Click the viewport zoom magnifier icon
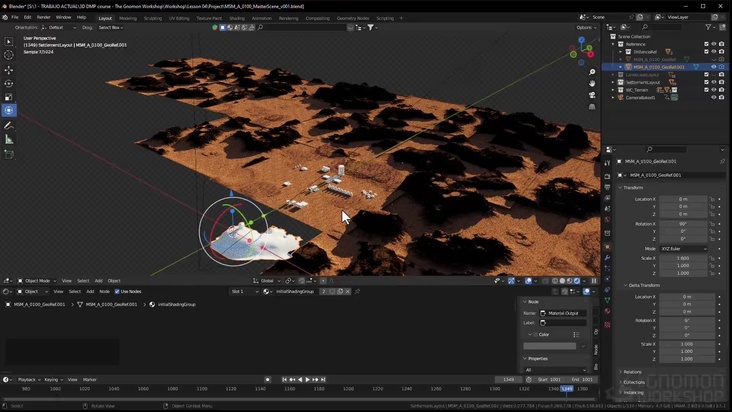Viewport: 732px width, 412px height. click(x=592, y=71)
